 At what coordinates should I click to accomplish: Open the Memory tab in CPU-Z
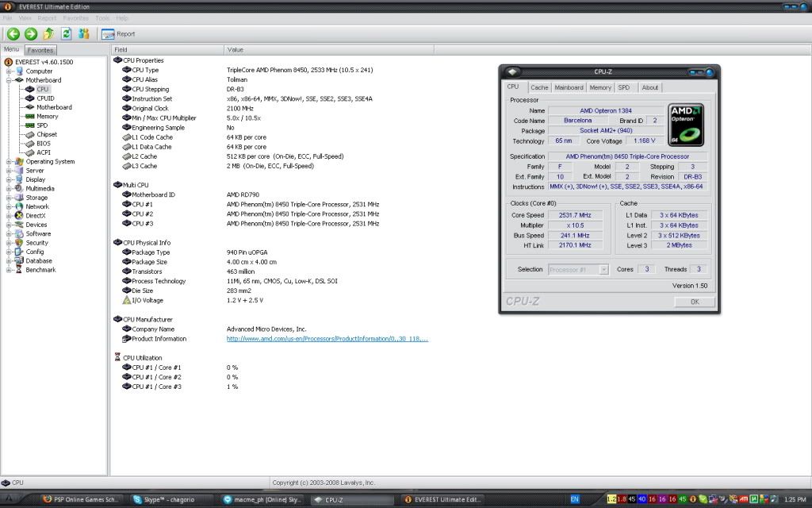pos(600,87)
